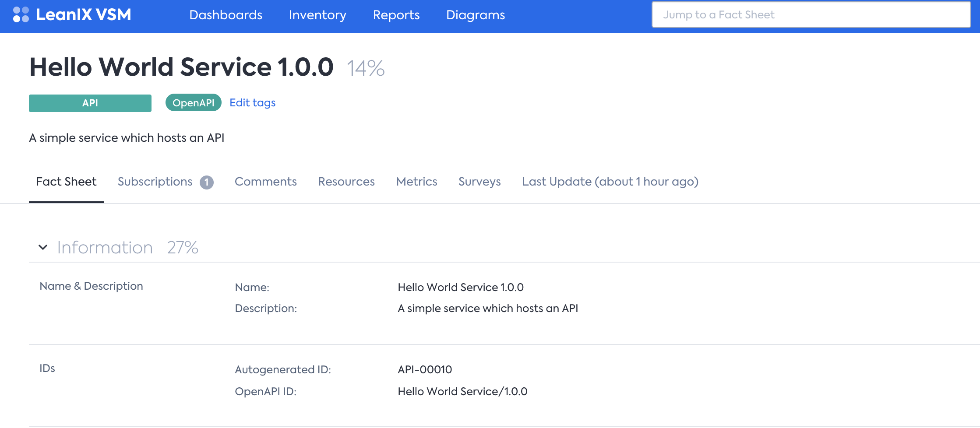980x428 pixels.
Task: Switch to the Subscriptions tab
Action: (x=155, y=182)
